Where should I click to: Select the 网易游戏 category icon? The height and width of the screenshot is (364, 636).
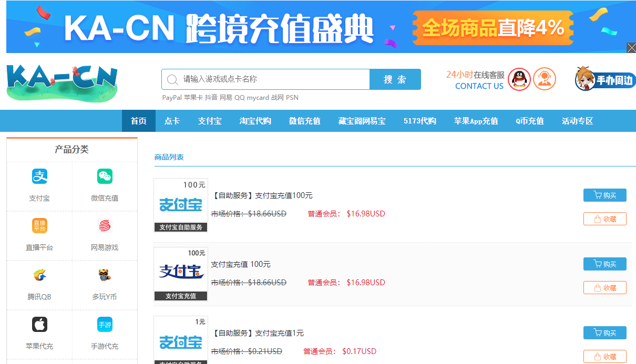[x=105, y=226]
